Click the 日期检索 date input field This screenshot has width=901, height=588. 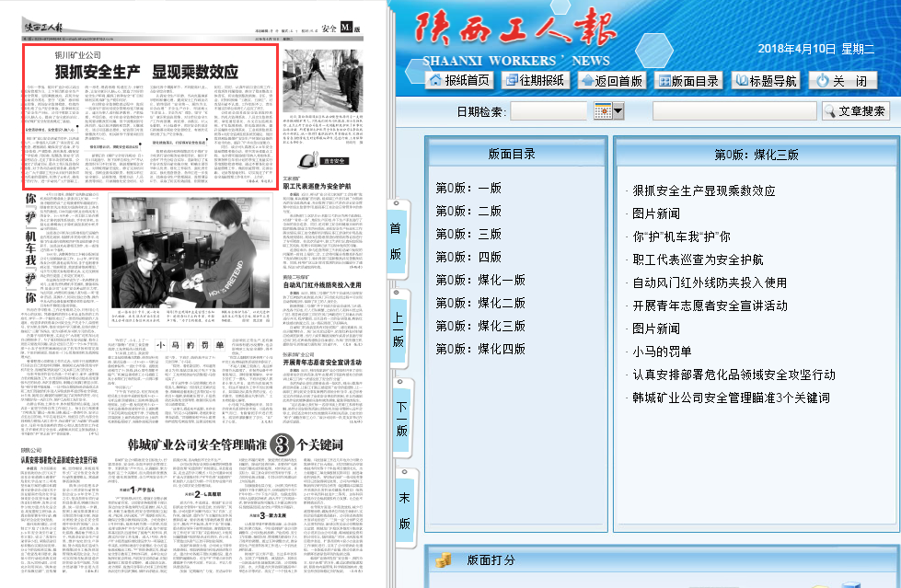coord(550,111)
